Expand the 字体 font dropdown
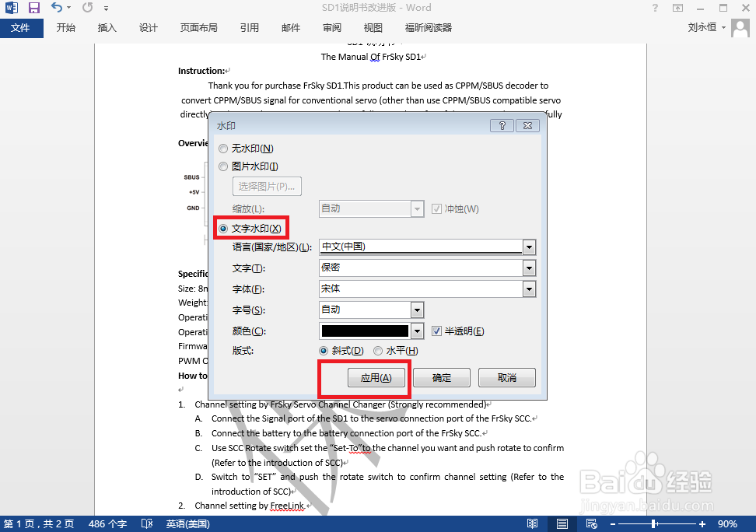Screen dimensions: 756x532 529,289
